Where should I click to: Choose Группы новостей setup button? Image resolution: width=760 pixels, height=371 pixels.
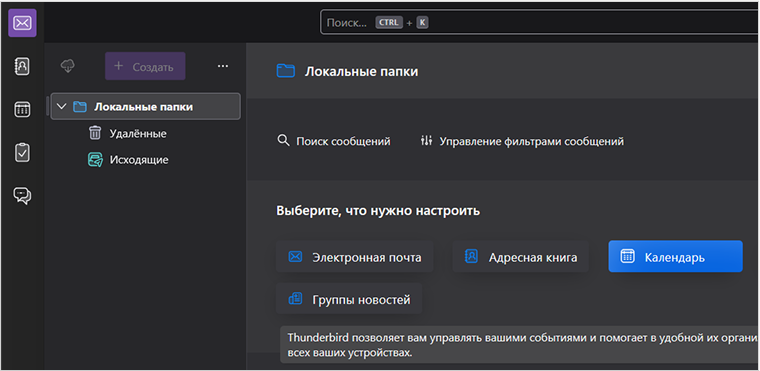click(x=349, y=299)
